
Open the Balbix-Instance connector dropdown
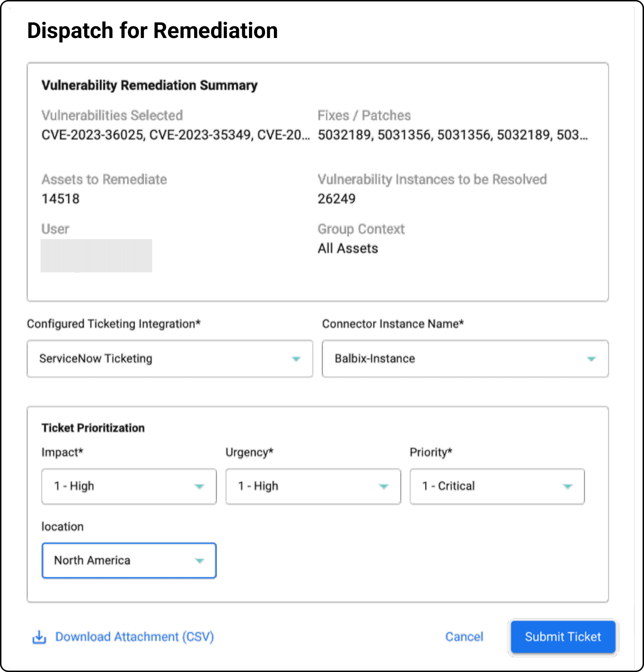(x=465, y=359)
